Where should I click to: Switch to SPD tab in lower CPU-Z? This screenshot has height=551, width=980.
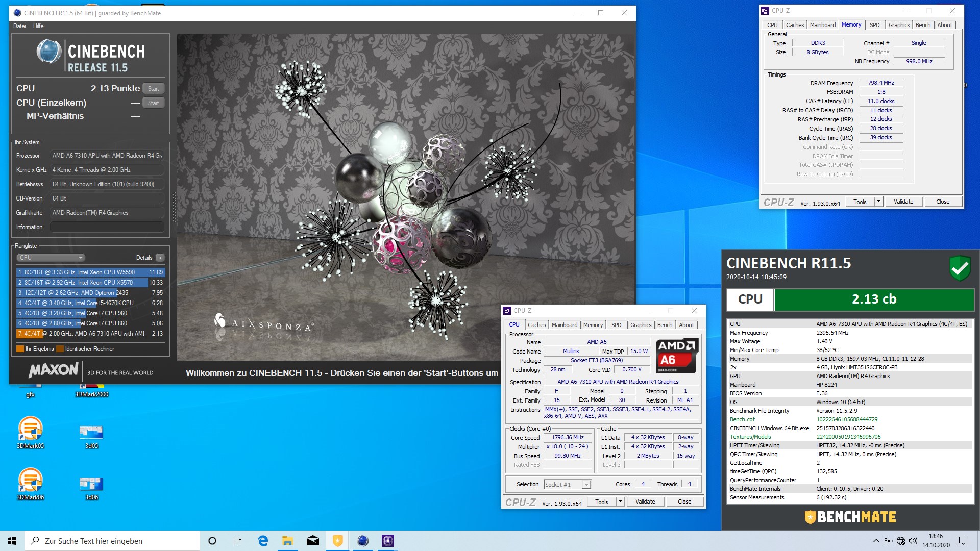click(x=616, y=325)
